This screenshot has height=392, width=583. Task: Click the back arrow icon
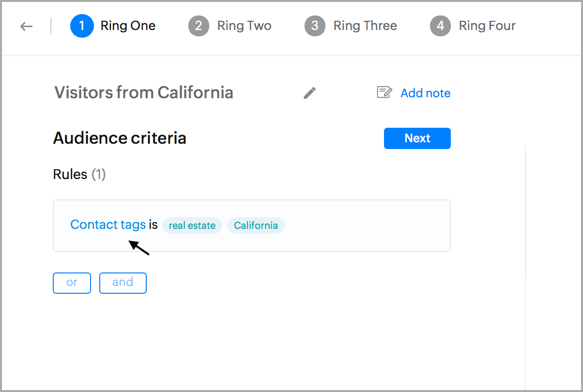click(x=26, y=26)
